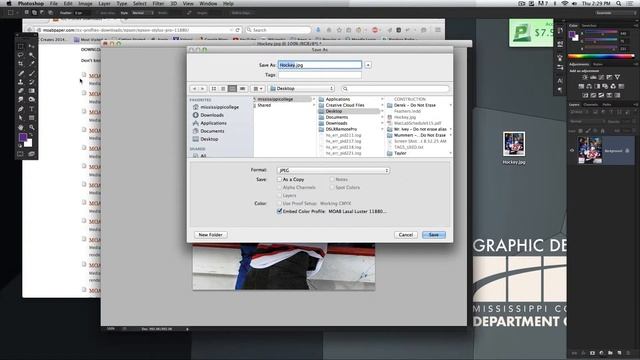Select the Brush tool
The width and height of the screenshot is (640, 360).
point(31,73)
